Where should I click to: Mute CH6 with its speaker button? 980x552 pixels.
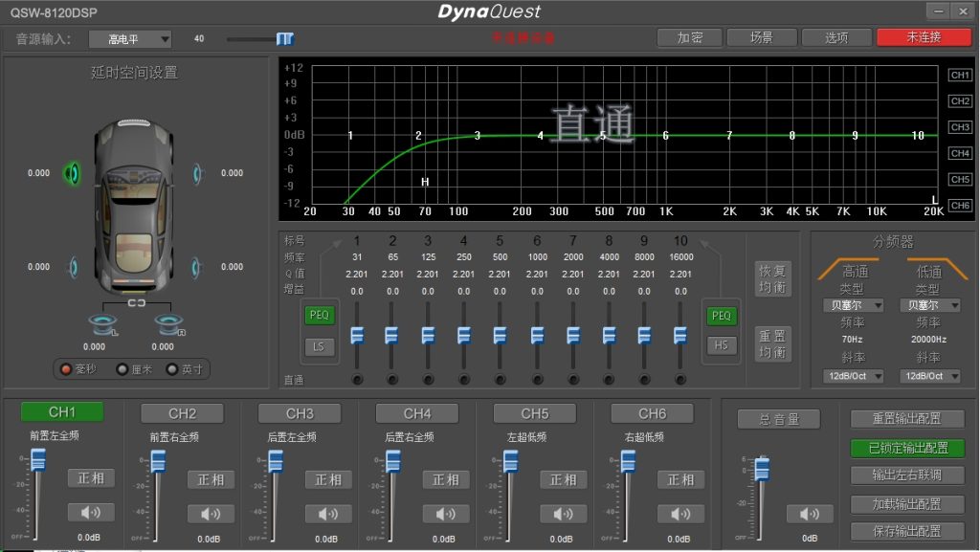click(680, 514)
